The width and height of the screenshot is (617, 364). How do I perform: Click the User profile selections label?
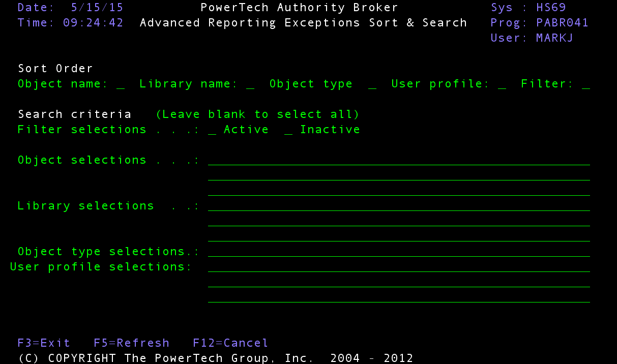pyautogui.click(x=101, y=267)
